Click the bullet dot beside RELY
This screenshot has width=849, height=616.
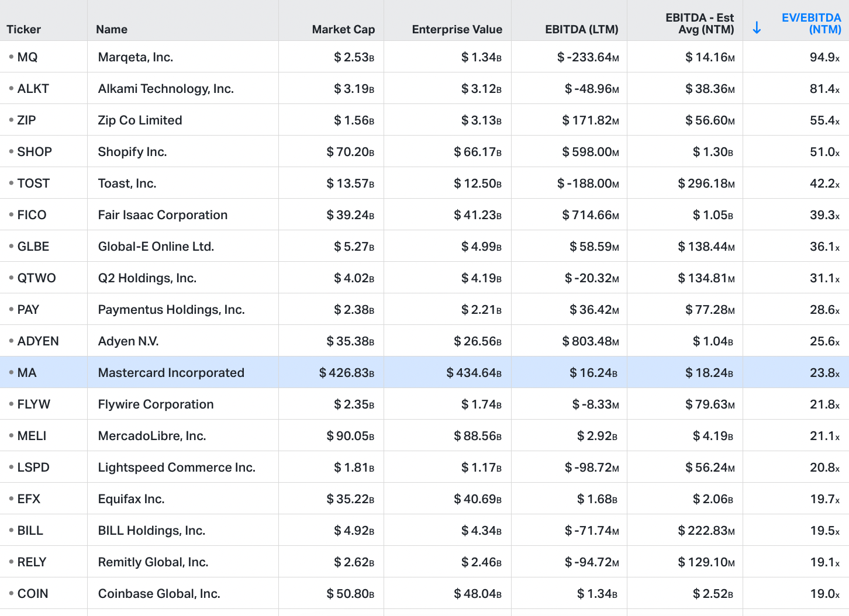coord(11,562)
